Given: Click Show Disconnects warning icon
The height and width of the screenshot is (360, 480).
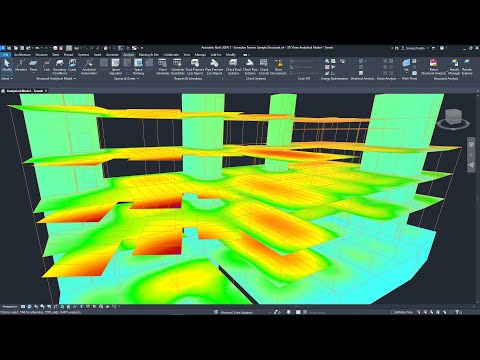Looking at the screenshot, I should [279, 67].
